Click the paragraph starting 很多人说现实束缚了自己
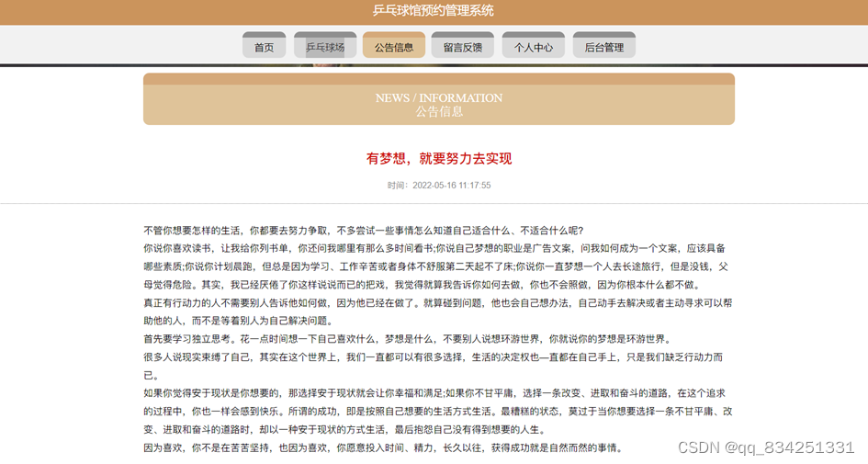This screenshot has width=868, height=464. click(434, 366)
